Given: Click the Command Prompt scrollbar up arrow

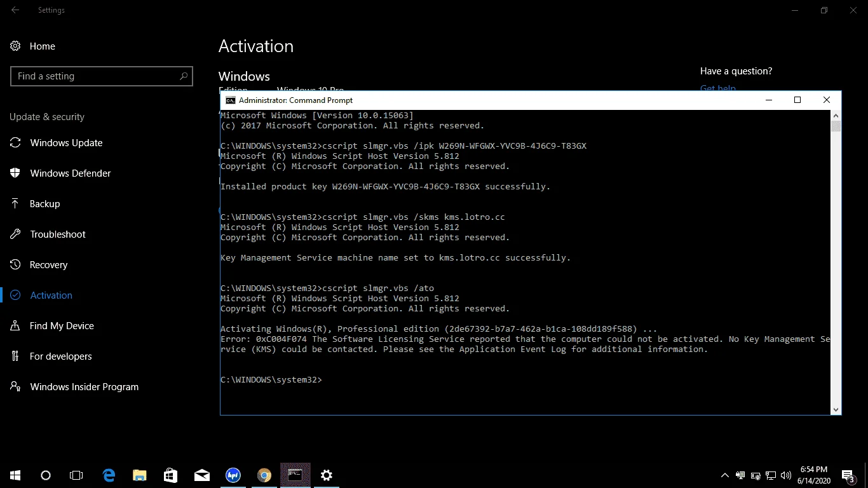Looking at the screenshot, I should pyautogui.click(x=836, y=115).
